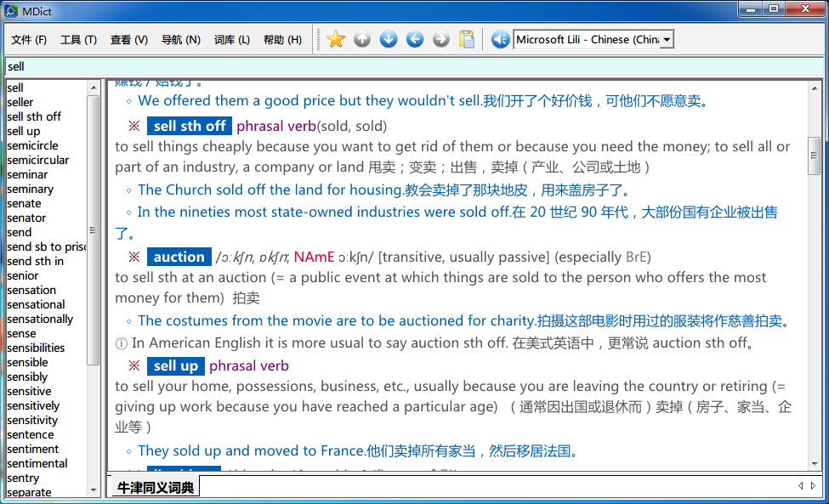The height and width of the screenshot is (504, 829).
Task: Select 'senator' in the word list
Action: pyautogui.click(x=26, y=218)
